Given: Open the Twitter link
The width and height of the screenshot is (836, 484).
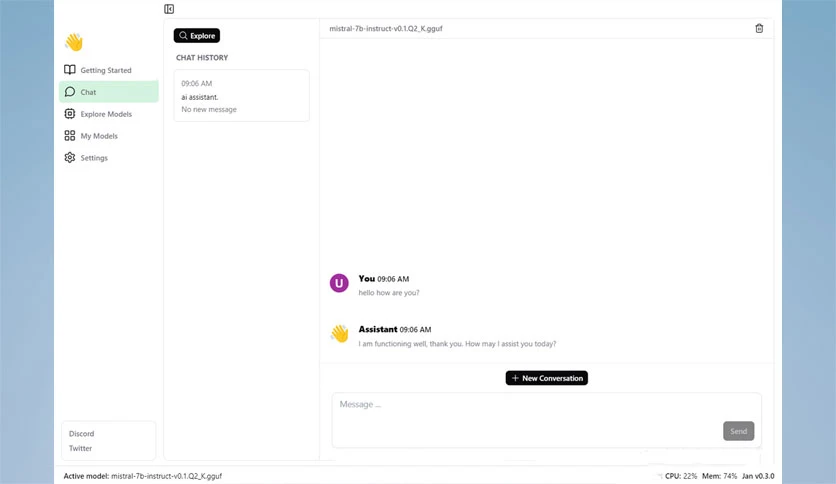Looking at the screenshot, I should [x=81, y=448].
